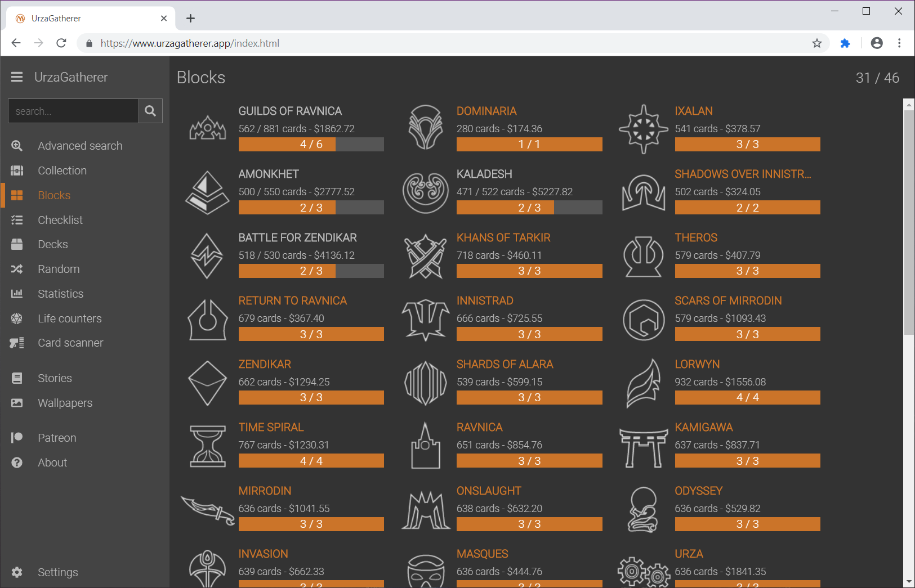This screenshot has height=588, width=915.
Task: Open a new browser tab
Action: point(191,19)
